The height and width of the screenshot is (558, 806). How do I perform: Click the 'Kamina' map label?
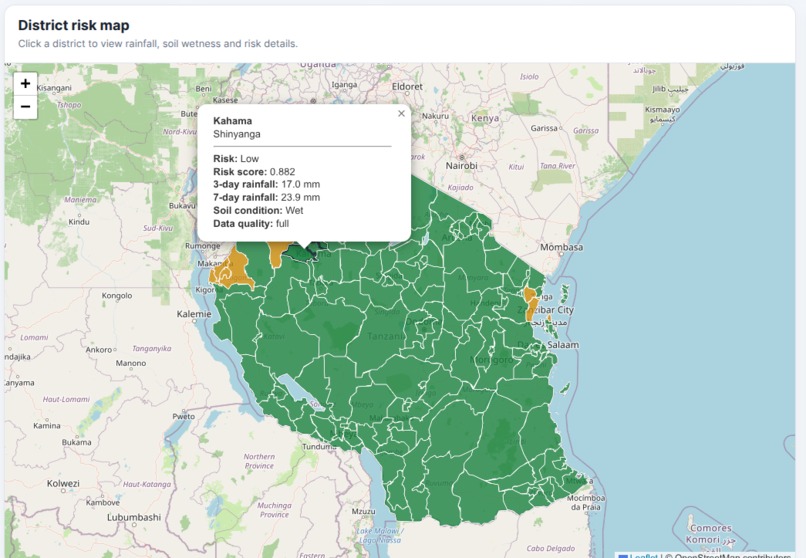[47, 425]
